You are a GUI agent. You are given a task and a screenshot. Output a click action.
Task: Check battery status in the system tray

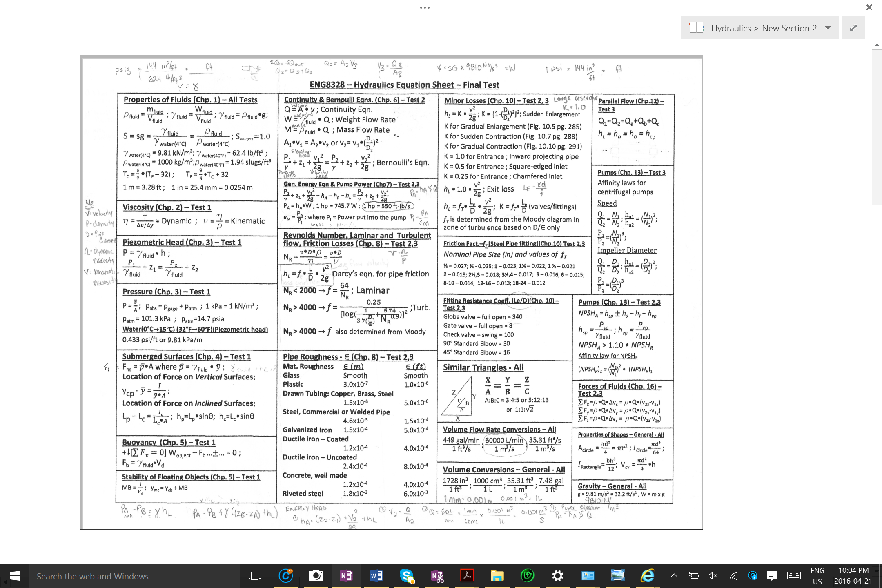tap(693, 575)
